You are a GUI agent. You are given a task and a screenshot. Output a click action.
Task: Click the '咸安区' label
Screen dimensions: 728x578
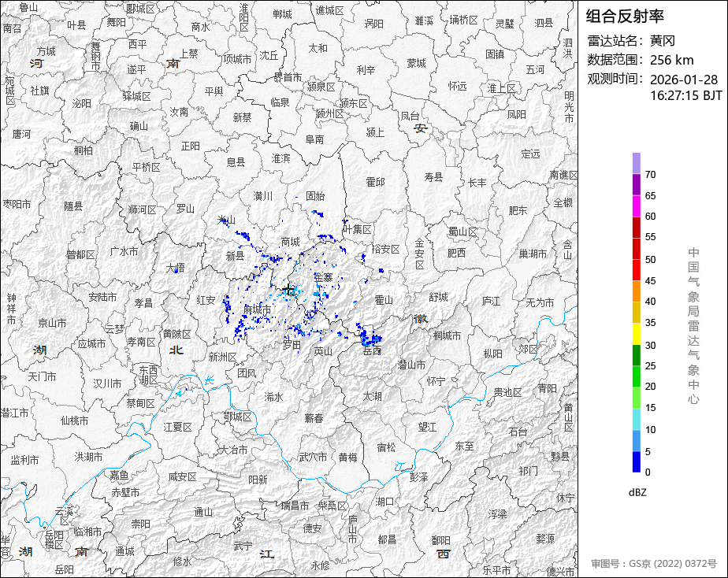click(182, 476)
